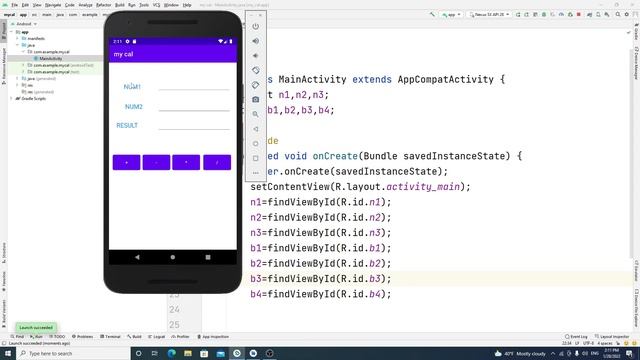640x360 pixels.
Task: Open the Build menu
Action: [120, 5]
